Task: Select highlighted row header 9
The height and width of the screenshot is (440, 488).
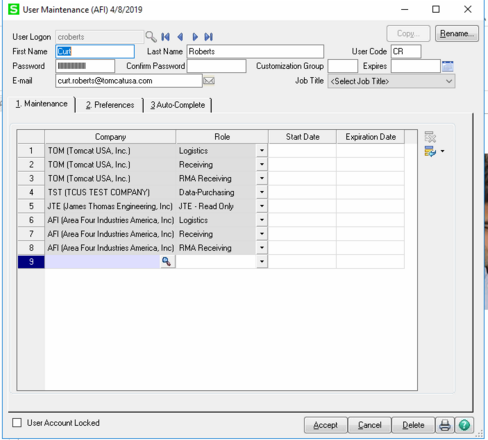Action: tap(31, 262)
